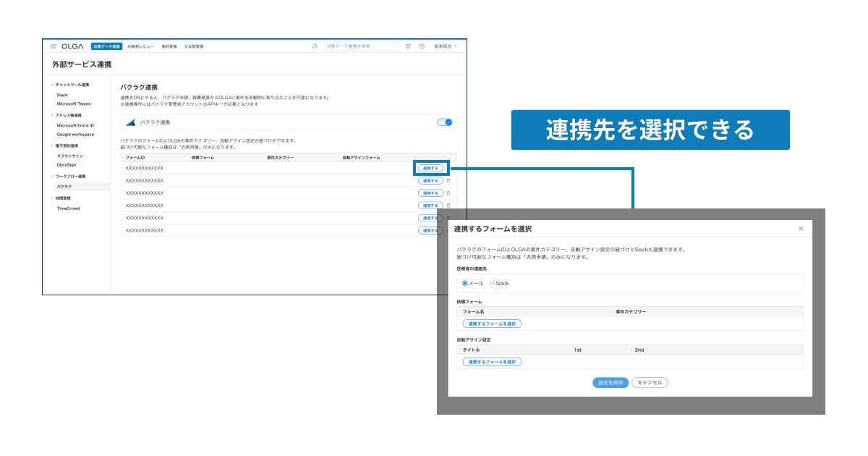Click the search icon left of search box
Screen dimensions: 868x456
click(315, 46)
